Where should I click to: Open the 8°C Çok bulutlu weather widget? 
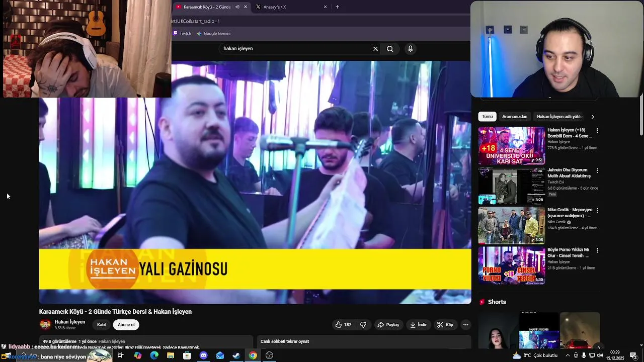click(x=535, y=355)
